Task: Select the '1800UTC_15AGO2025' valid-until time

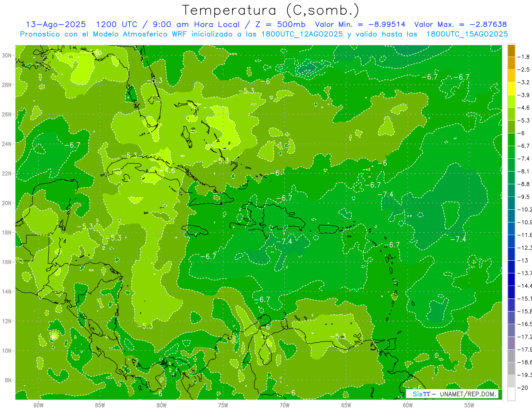Action: 467,34
